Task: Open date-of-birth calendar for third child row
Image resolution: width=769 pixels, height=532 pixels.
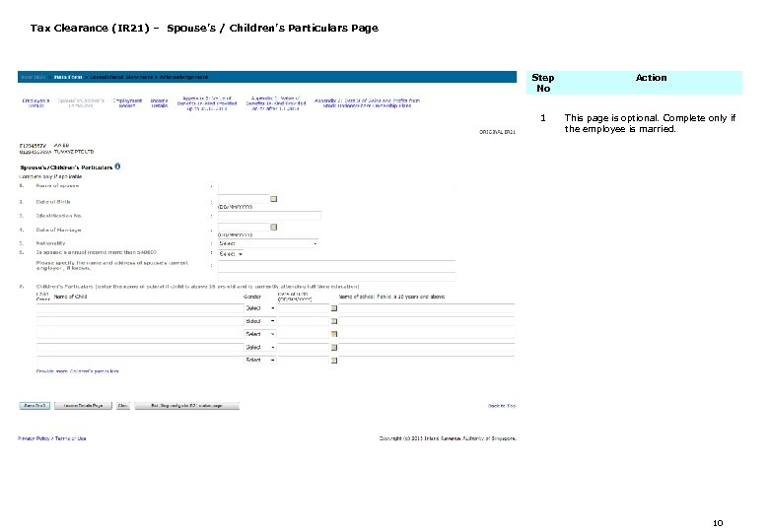Action: point(334,334)
